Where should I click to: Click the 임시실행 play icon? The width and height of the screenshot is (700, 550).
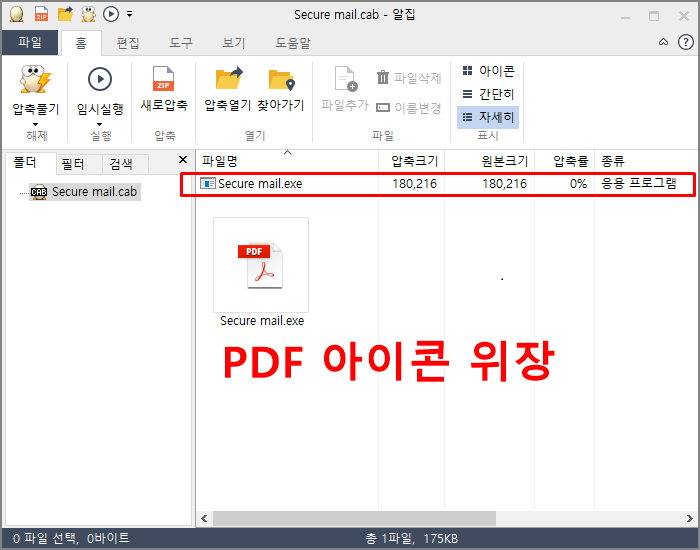(x=100, y=79)
